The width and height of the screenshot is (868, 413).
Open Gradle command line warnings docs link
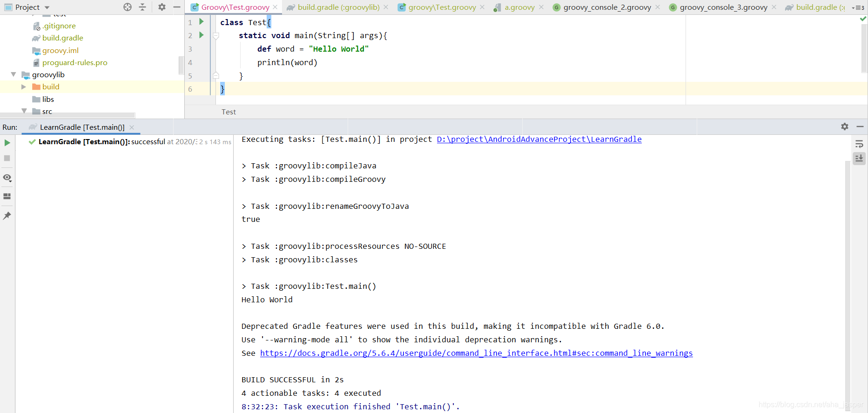(x=476, y=353)
